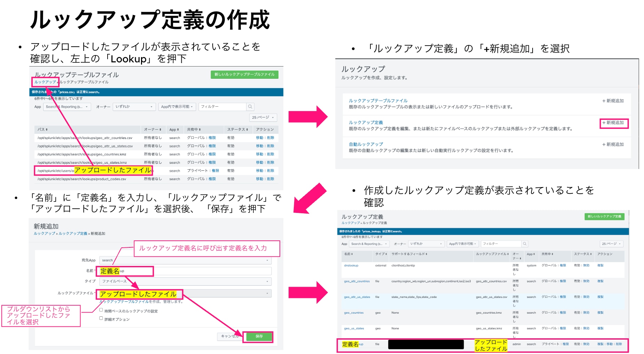Click 新しいルックアップ定義 green button
This screenshot has height=354, width=644.
click(x=604, y=216)
